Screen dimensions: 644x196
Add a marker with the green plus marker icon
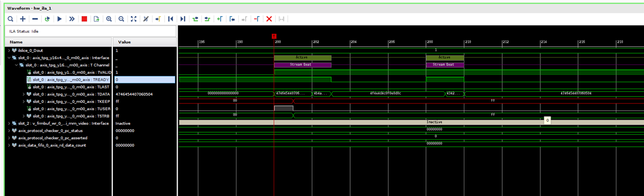coord(220,19)
